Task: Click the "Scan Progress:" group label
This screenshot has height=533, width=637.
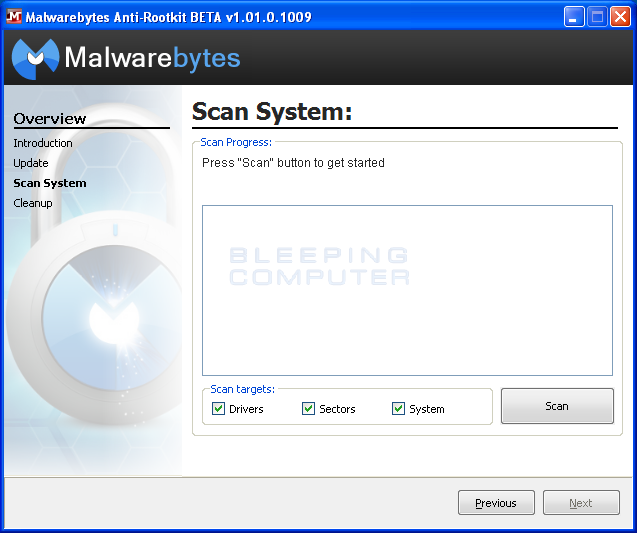Action: pyautogui.click(x=236, y=142)
